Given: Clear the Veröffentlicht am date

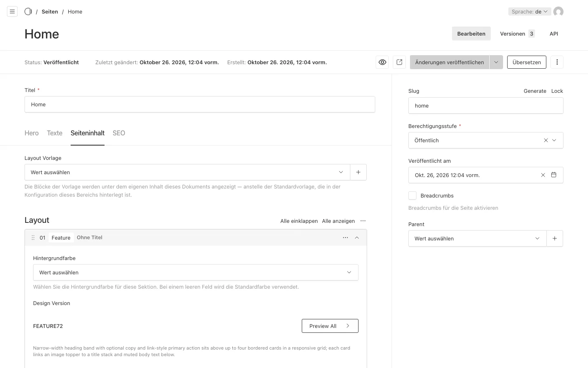Looking at the screenshot, I should (543, 175).
